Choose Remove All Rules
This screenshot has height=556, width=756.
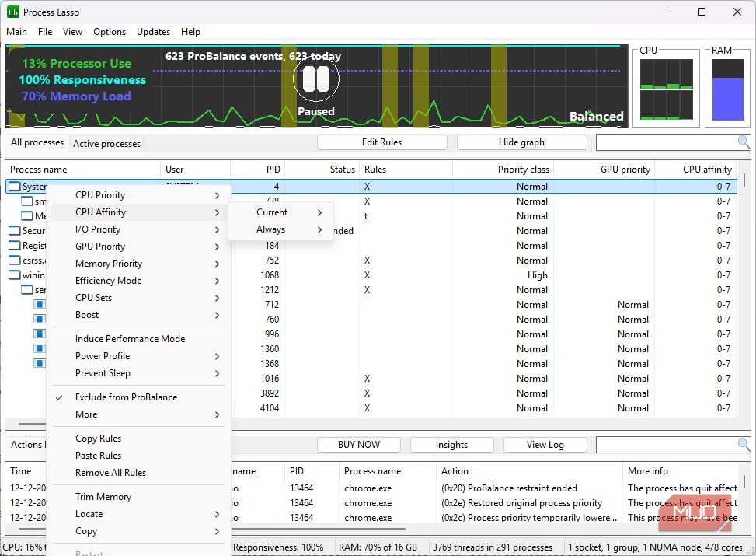(x=138, y=473)
